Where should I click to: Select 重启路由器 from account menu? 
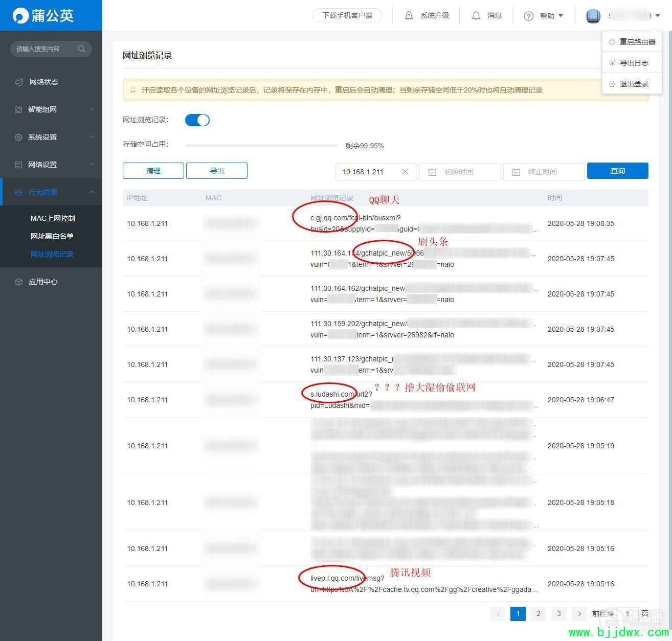[632, 42]
